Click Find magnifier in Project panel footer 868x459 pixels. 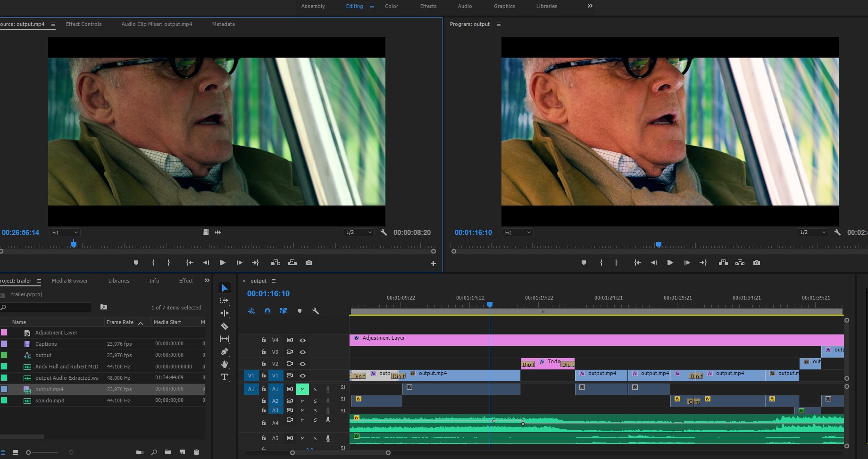(x=154, y=452)
